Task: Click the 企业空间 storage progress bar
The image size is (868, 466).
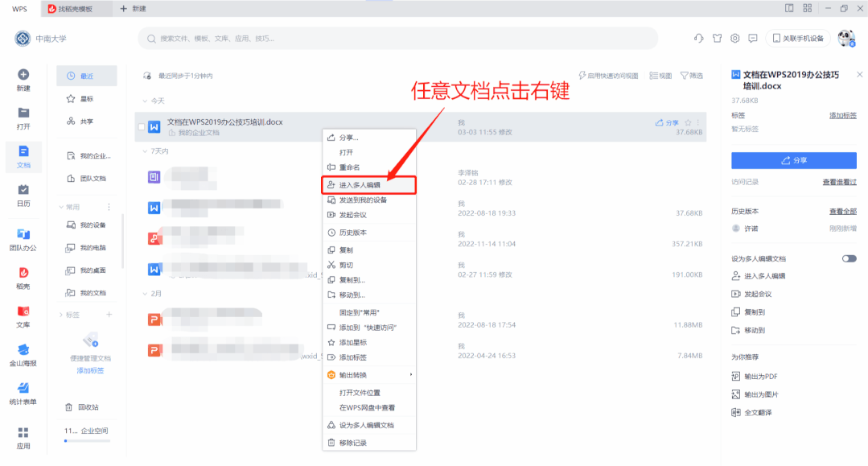Action: click(x=88, y=441)
